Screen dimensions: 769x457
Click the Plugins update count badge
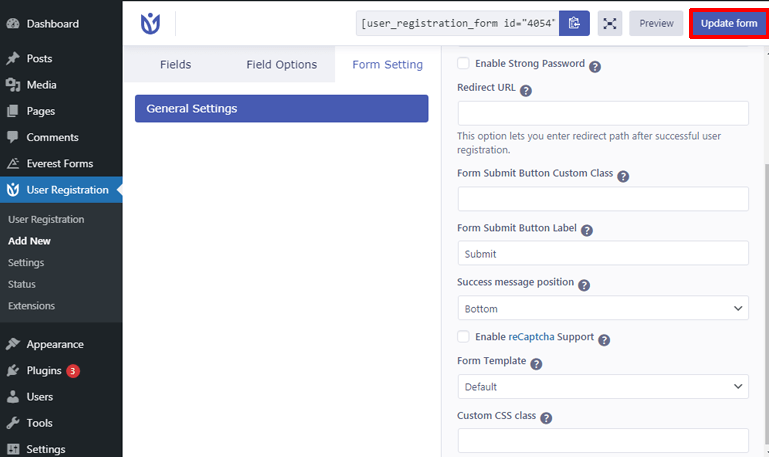pos(73,371)
